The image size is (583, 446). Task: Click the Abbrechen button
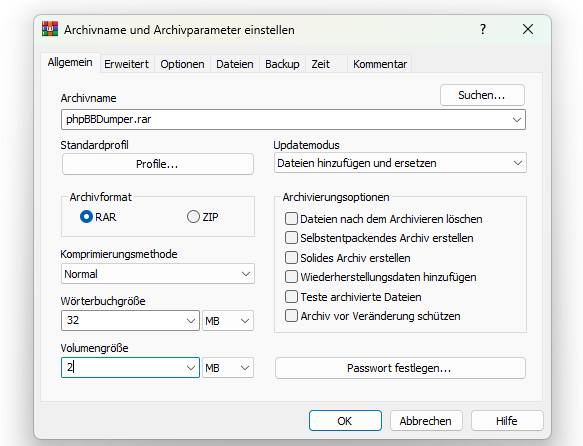tap(426, 421)
